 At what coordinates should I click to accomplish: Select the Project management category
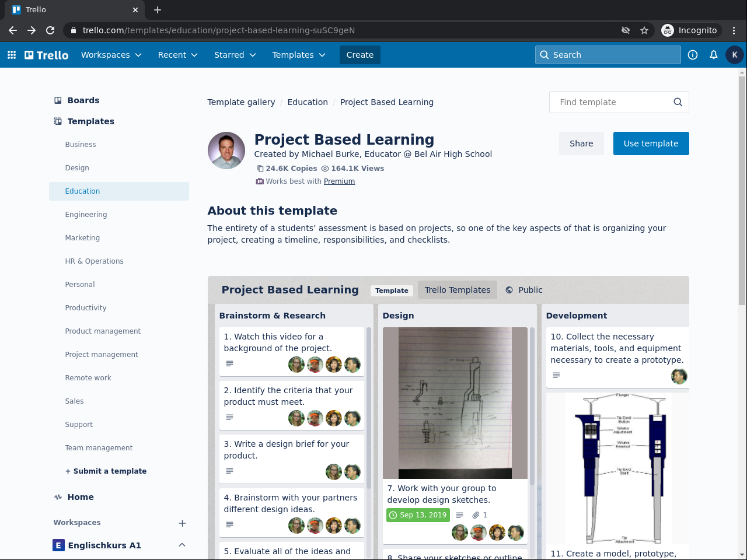(x=119, y=355)
